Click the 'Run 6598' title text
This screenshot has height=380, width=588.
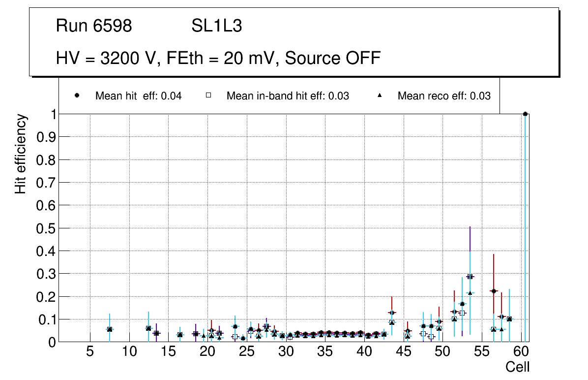(94, 26)
